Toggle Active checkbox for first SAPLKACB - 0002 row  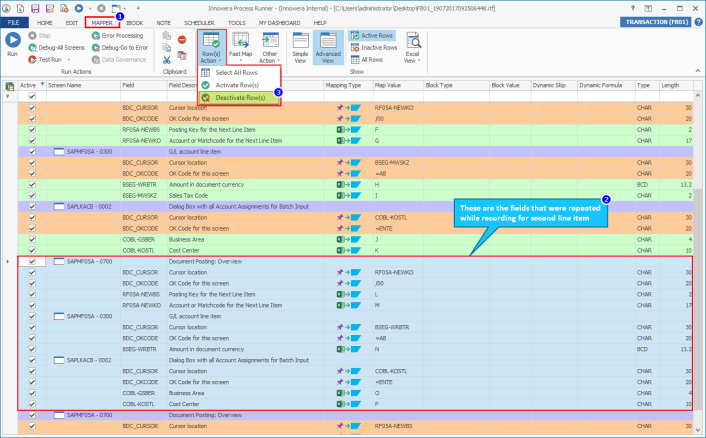tap(32, 205)
